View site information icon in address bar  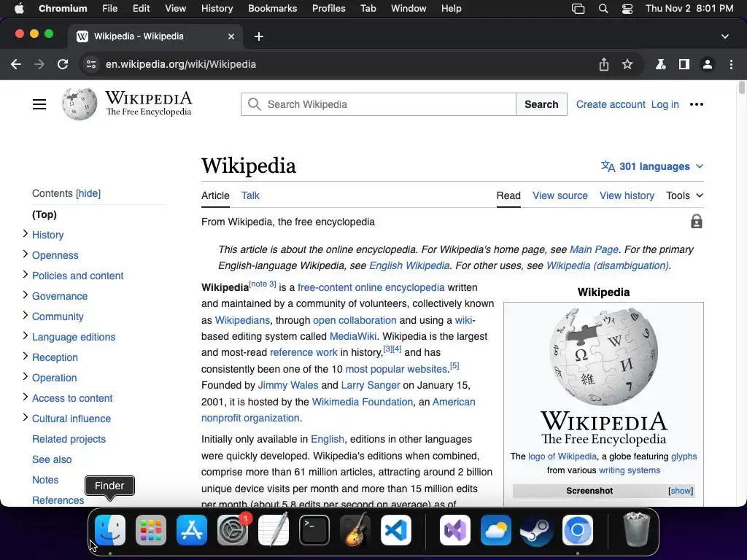pyautogui.click(x=91, y=64)
